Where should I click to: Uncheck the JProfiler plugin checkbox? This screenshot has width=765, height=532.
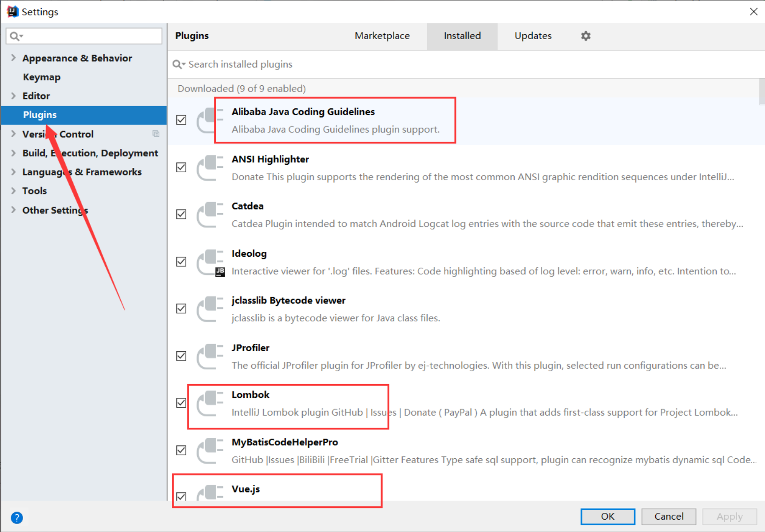[181, 356]
